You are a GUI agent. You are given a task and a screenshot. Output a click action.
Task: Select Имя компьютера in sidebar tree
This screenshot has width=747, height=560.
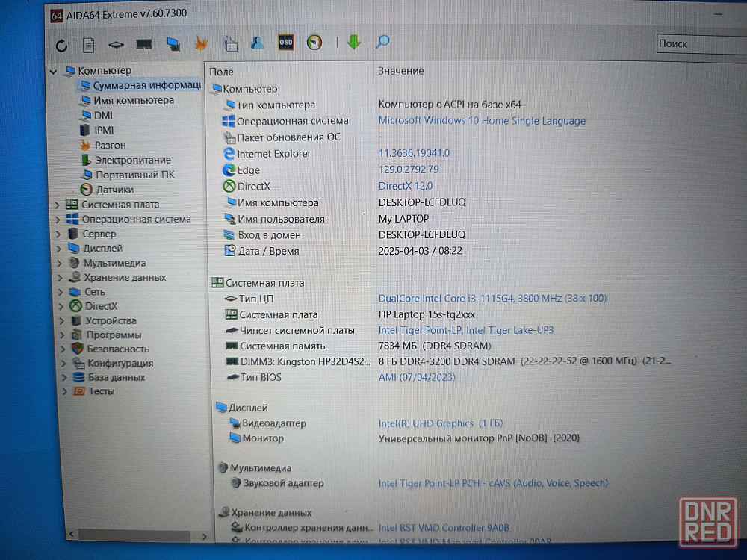click(x=134, y=101)
